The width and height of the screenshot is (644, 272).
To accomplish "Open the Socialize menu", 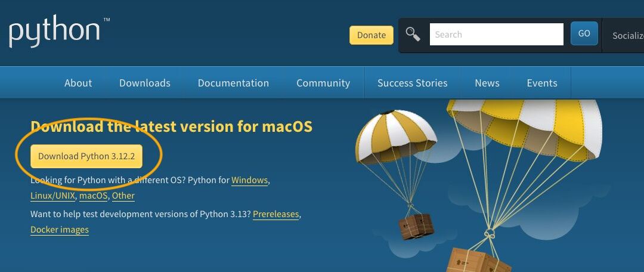I will 627,35.
